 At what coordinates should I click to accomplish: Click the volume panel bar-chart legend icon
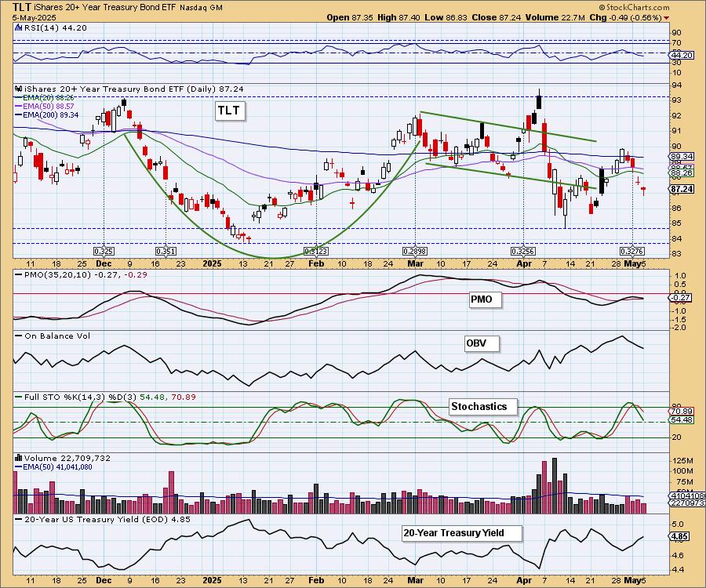19,458
